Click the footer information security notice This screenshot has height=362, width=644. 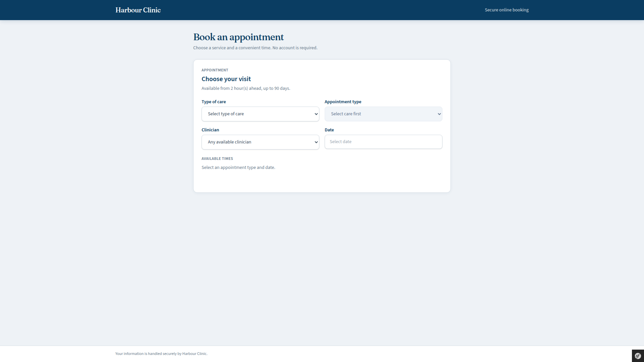(x=161, y=354)
